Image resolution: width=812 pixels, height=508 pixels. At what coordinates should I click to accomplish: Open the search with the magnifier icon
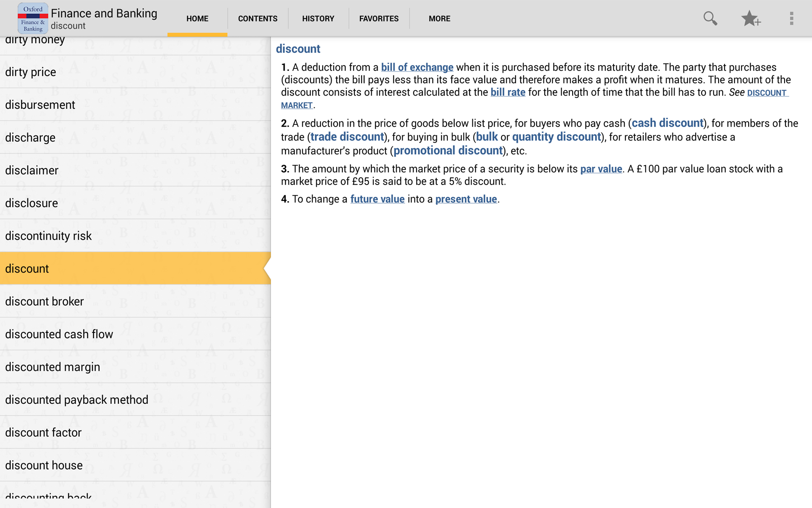[x=710, y=18]
